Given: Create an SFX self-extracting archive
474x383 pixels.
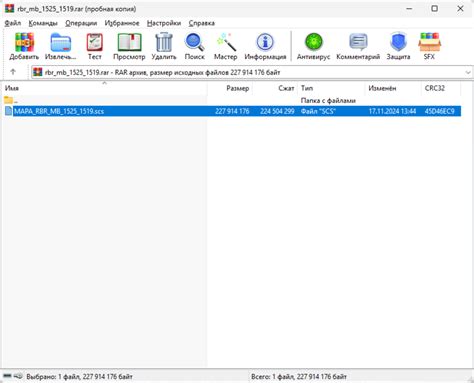Looking at the screenshot, I should (429, 46).
